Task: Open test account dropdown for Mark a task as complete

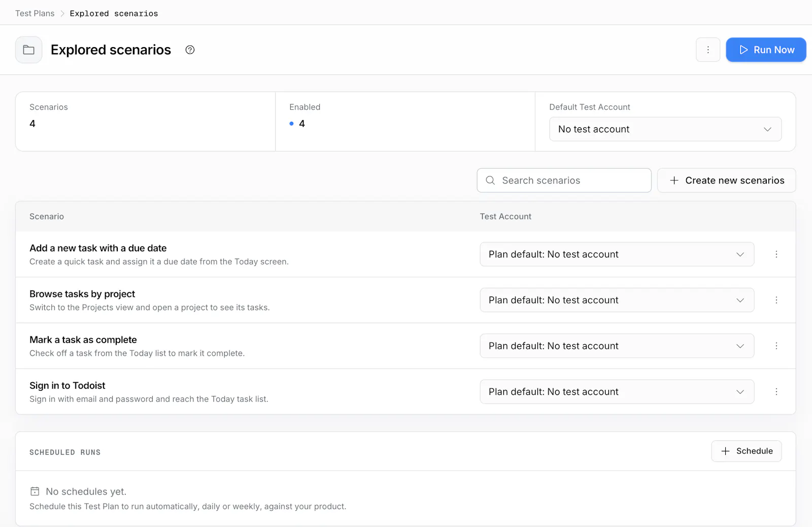Action: (617, 346)
